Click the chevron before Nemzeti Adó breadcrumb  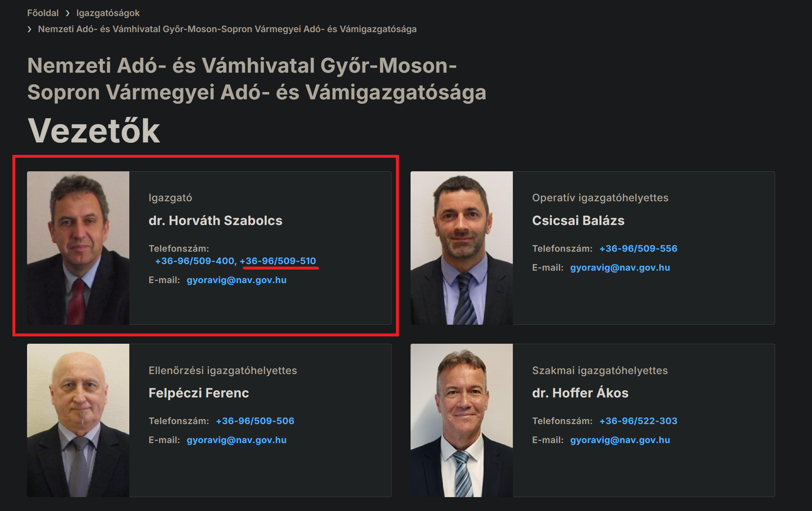point(30,29)
